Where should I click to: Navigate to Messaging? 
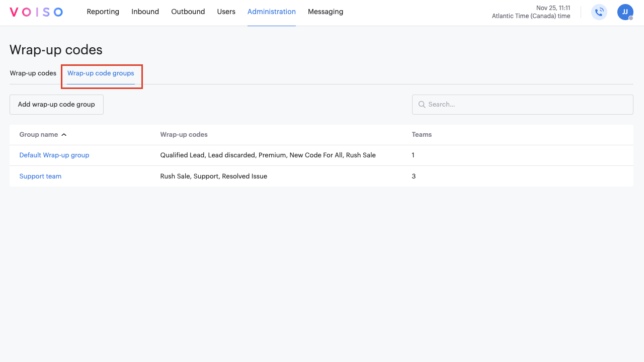[x=325, y=12]
